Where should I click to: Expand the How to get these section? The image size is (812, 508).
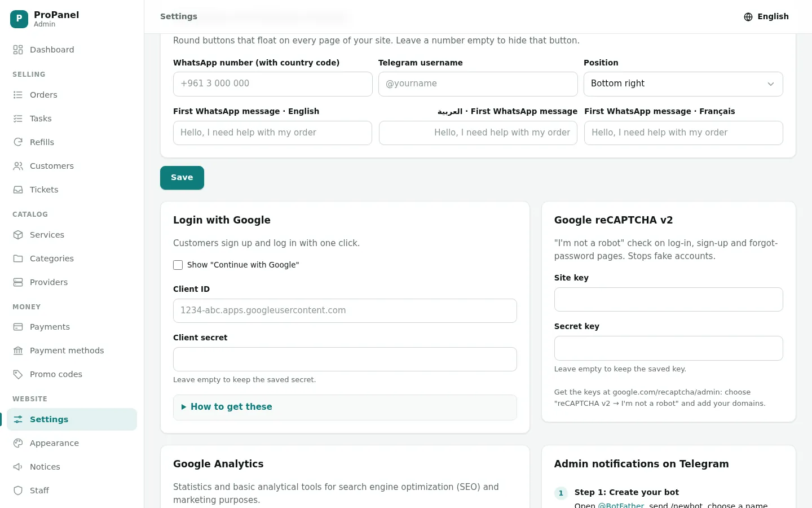coord(345,407)
